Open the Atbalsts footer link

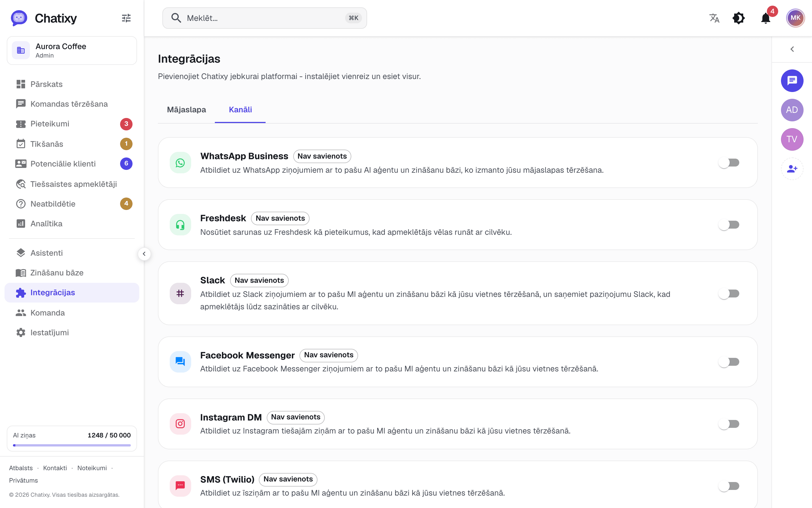(x=21, y=468)
